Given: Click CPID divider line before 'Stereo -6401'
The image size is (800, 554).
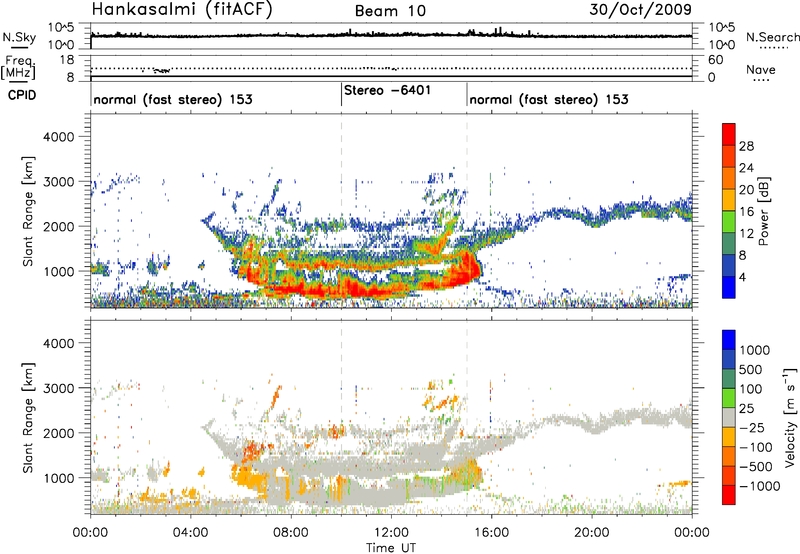Looking at the screenshot, I should click(341, 95).
